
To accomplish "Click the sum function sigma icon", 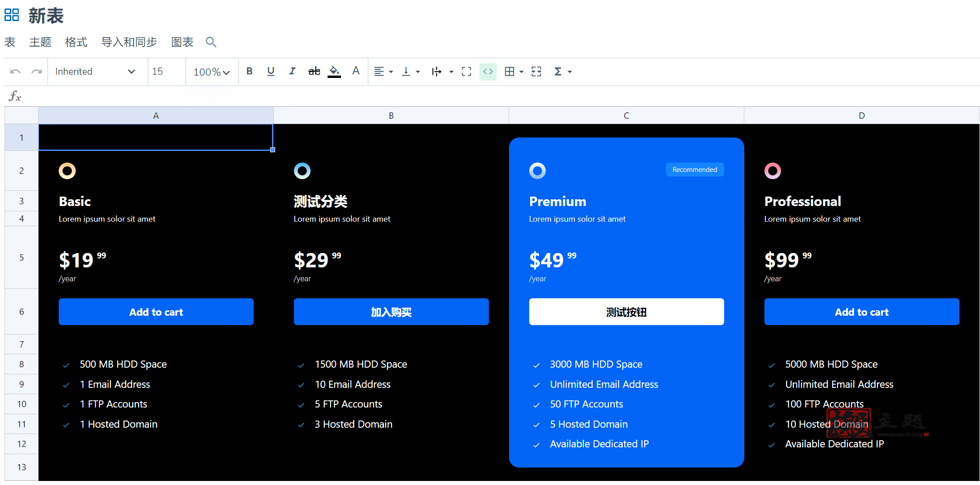I will pos(558,72).
